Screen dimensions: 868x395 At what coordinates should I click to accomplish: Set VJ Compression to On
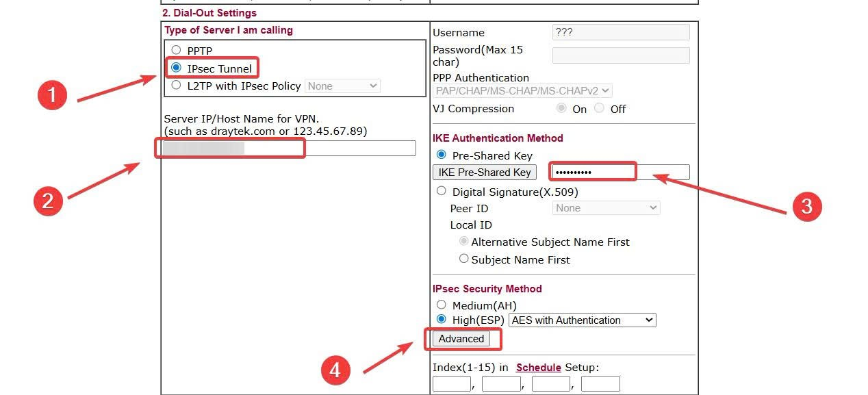coord(562,108)
